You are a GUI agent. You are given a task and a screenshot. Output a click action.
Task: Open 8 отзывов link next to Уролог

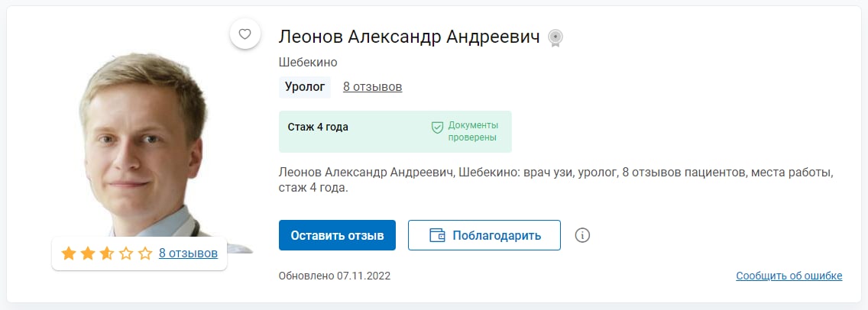click(372, 87)
